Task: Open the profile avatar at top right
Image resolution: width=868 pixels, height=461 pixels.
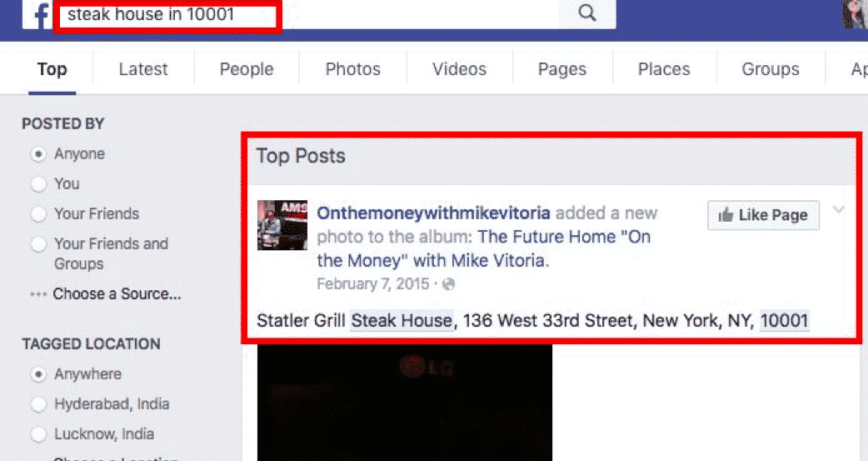Action: pyautogui.click(x=856, y=14)
